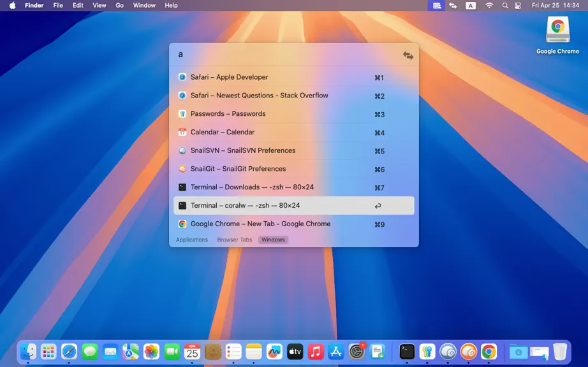Click the search field containing "a"

287,55
